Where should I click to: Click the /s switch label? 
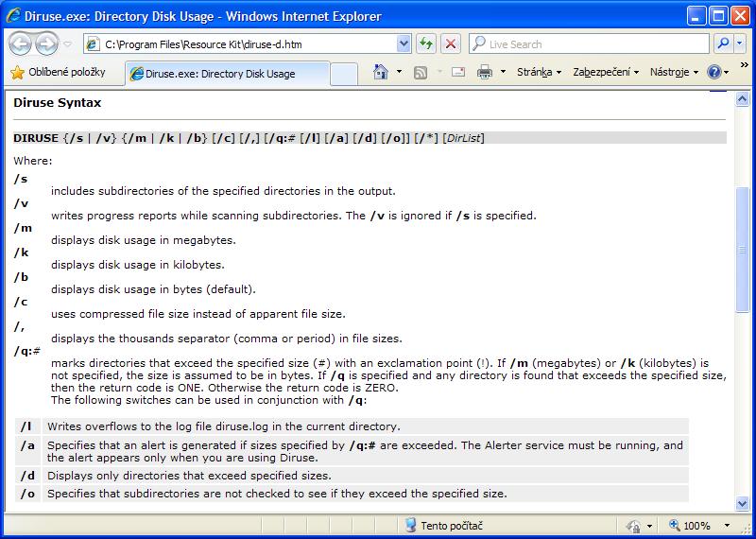tap(20, 179)
